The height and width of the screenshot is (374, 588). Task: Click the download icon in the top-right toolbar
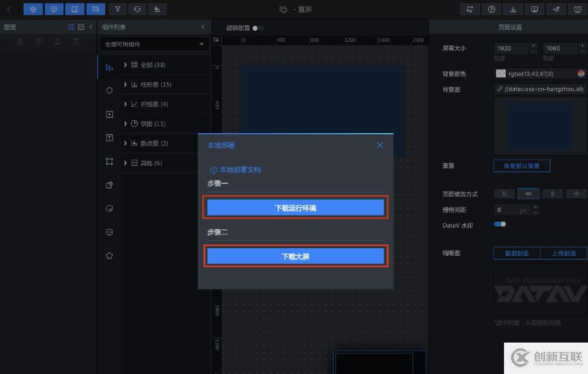[x=513, y=9]
